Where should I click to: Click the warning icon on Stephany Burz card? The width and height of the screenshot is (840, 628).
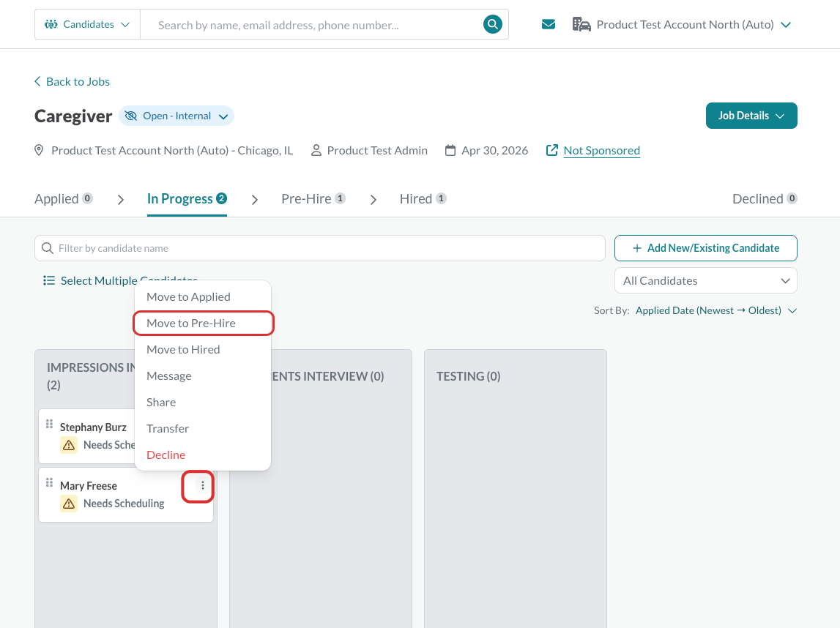tap(69, 445)
